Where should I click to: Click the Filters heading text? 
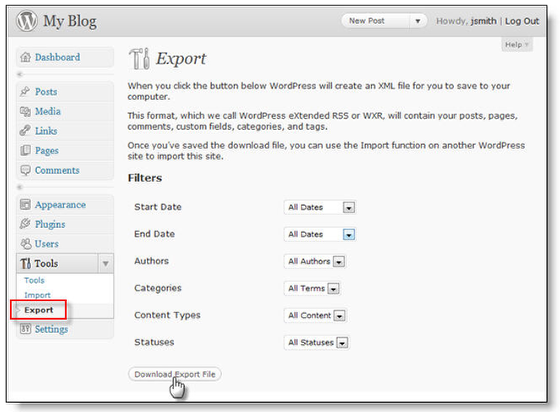tap(145, 178)
